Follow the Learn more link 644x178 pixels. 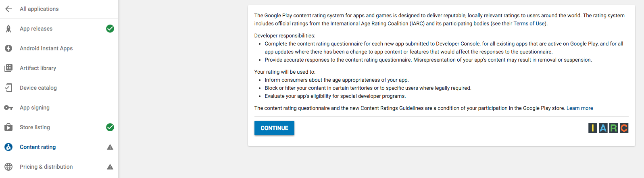tap(579, 108)
